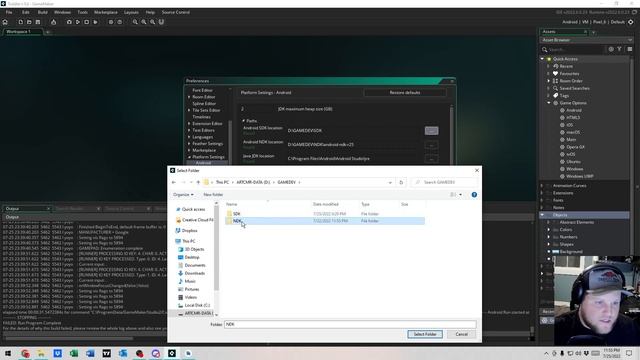The height and width of the screenshot is (360, 640).
Task: Open the Tools menu
Action: pyautogui.click(x=82, y=12)
